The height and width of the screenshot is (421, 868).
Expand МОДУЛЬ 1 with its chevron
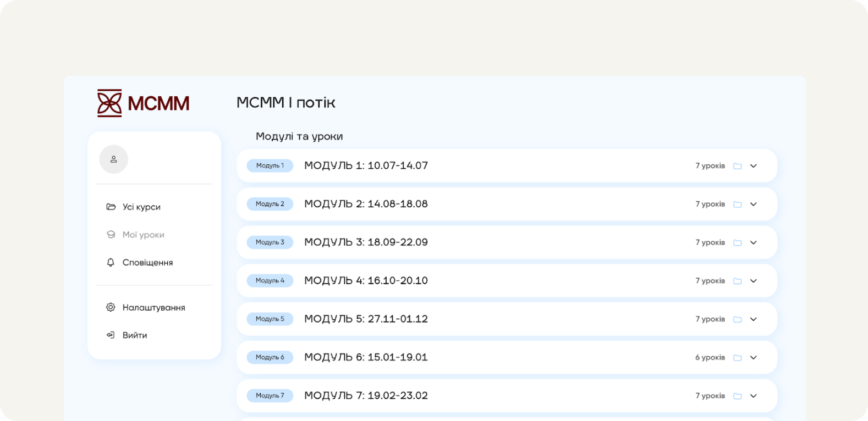(x=754, y=165)
